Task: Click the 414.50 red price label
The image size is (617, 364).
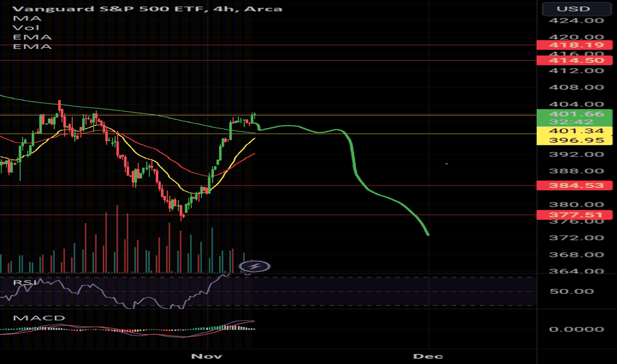Action: (x=575, y=60)
